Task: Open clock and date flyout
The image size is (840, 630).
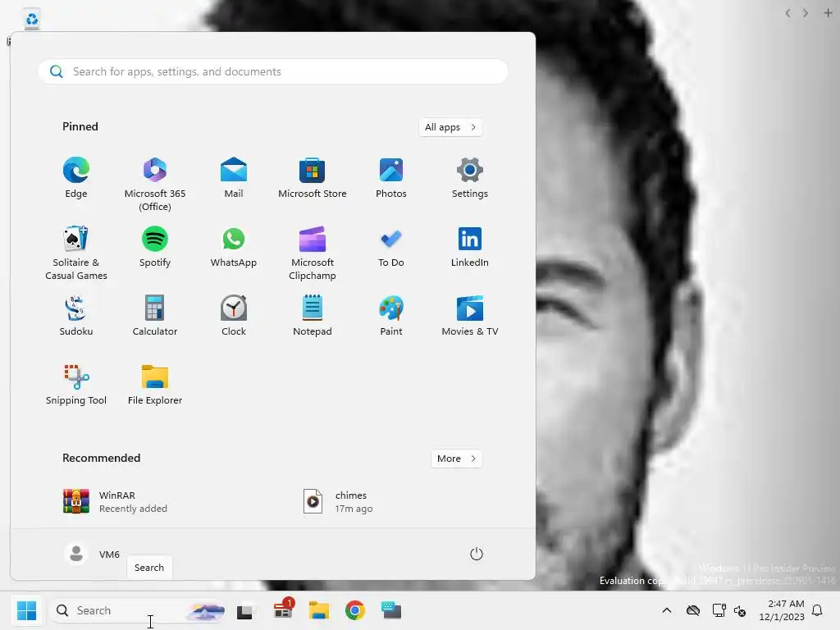Action: point(782,610)
